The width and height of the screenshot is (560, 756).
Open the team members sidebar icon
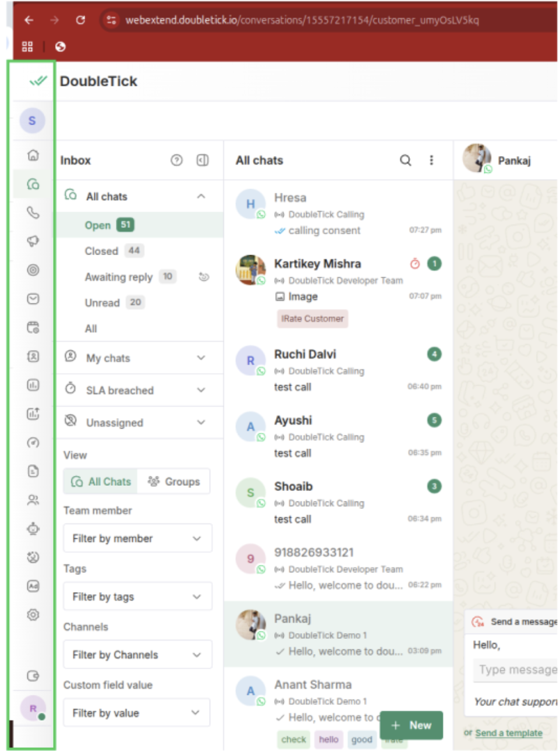33,500
